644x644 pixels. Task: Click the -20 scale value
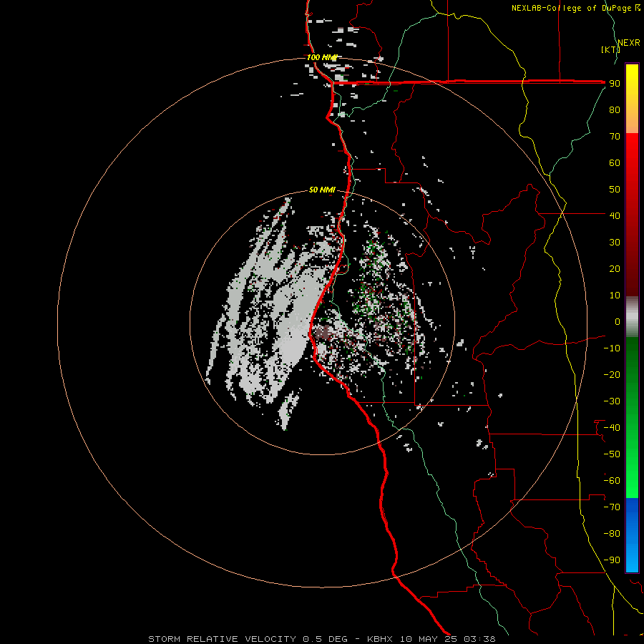click(x=612, y=374)
